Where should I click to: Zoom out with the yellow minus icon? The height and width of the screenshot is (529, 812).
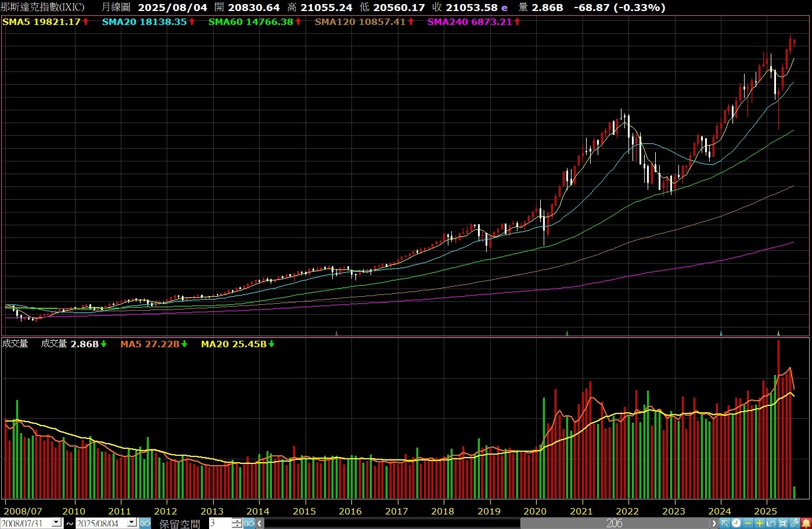coord(748,523)
